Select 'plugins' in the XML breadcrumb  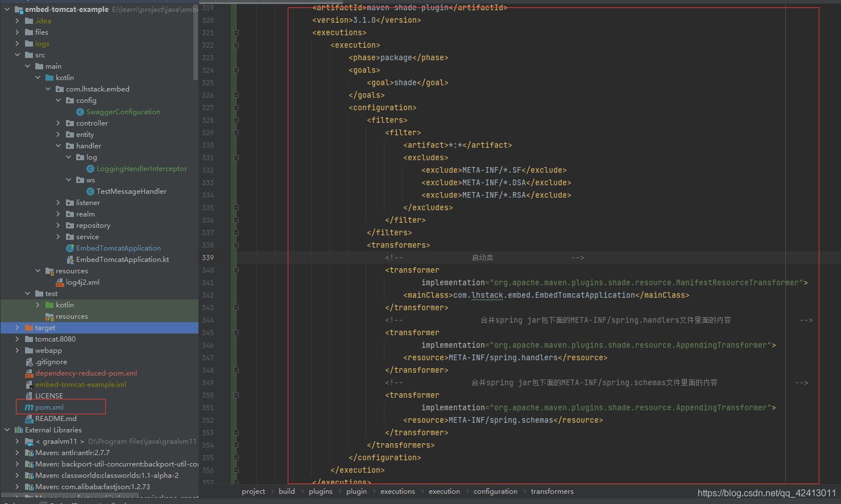pyautogui.click(x=321, y=491)
